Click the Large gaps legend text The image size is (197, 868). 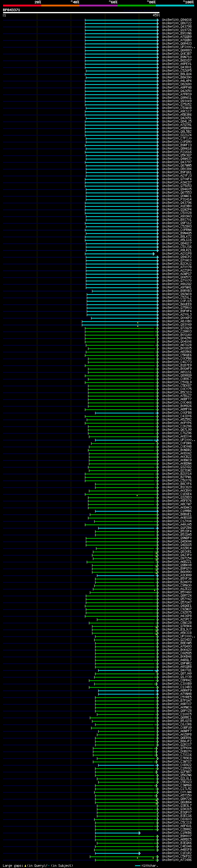click(x=38, y=865)
